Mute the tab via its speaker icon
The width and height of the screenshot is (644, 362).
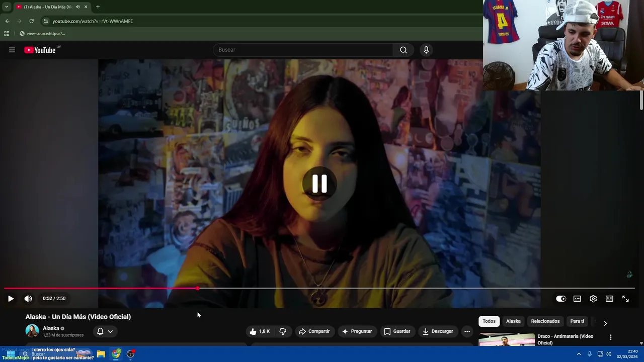[77, 7]
